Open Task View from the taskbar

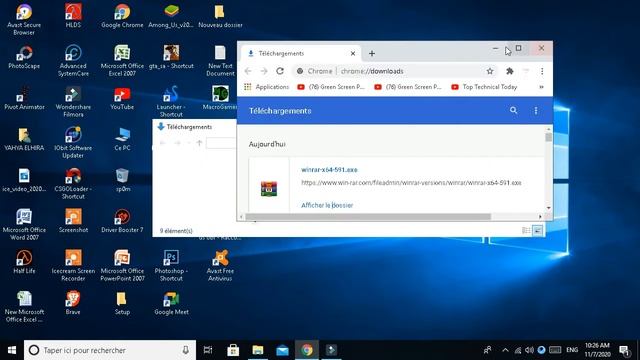208,350
